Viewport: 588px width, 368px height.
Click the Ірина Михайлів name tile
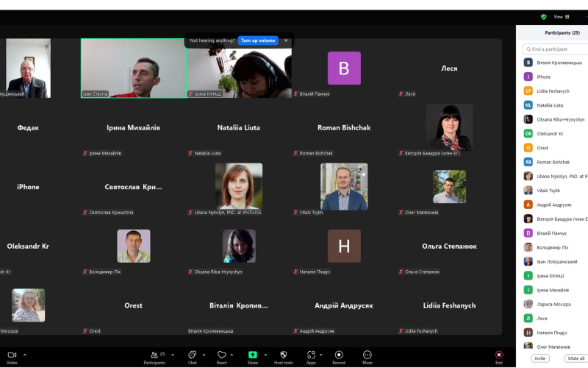134,127
